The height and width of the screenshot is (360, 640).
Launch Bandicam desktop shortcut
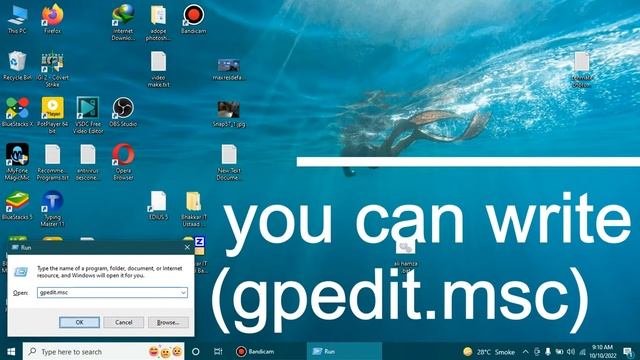tap(193, 19)
